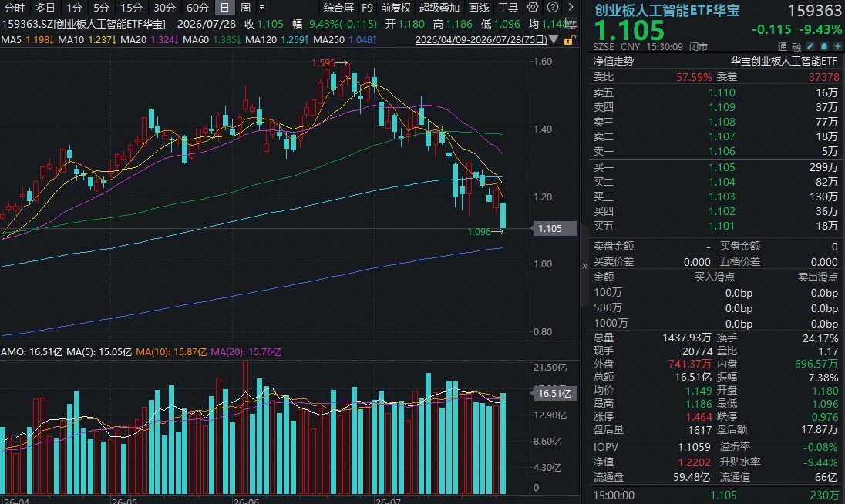Screen dimensions: 845x504
Task: Click the WP presentation icon
Action: point(572,24)
